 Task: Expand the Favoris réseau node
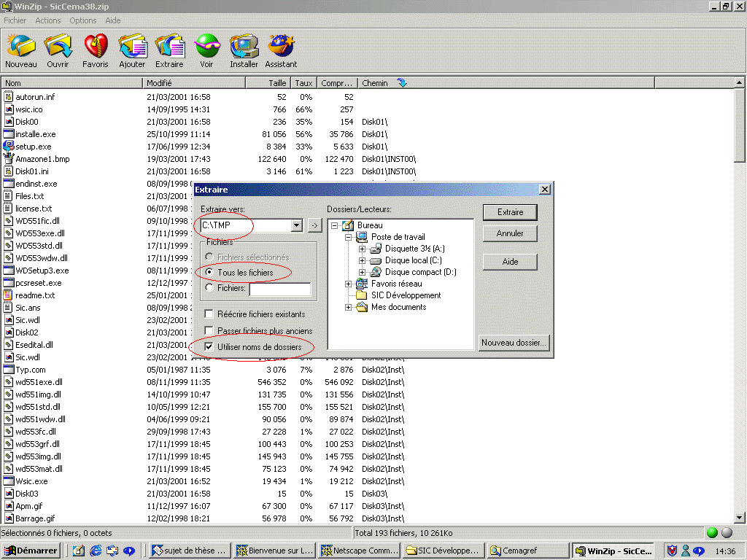[x=348, y=284]
